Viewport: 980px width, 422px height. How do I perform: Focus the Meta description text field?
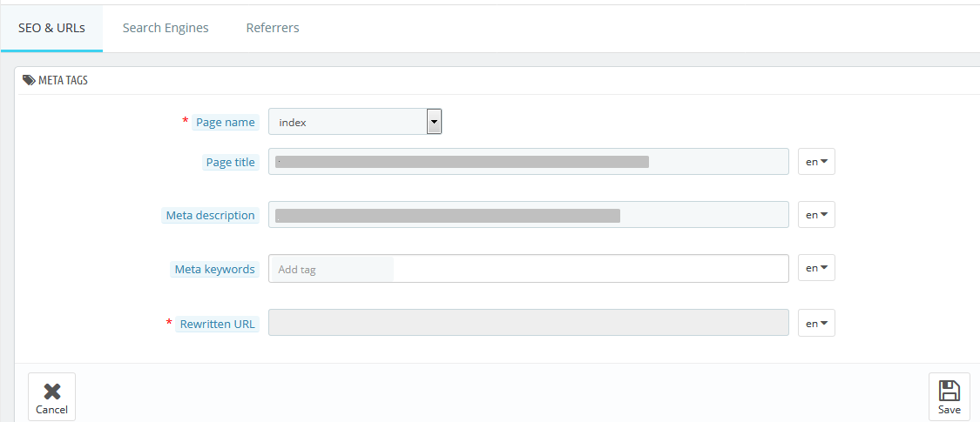point(528,215)
